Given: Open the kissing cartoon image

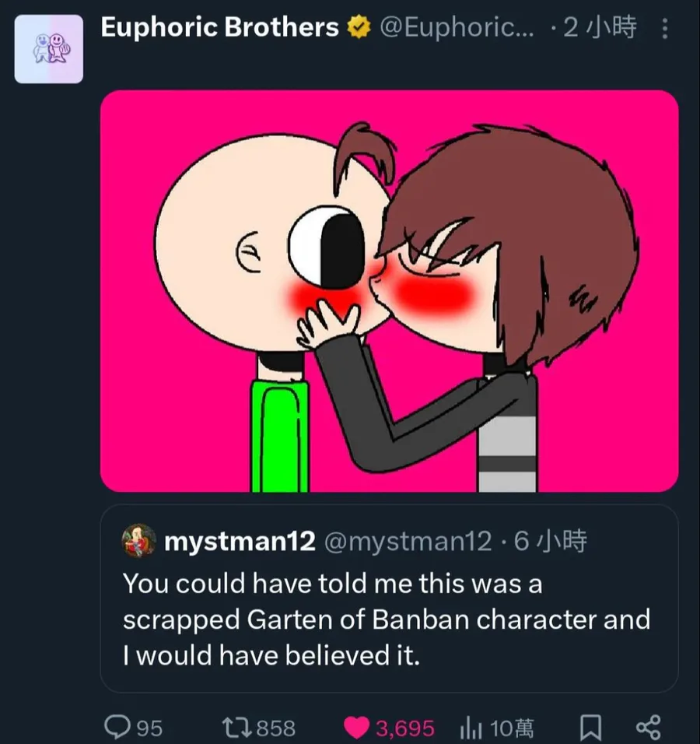Looking at the screenshot, I should click(x=389, y=290).
